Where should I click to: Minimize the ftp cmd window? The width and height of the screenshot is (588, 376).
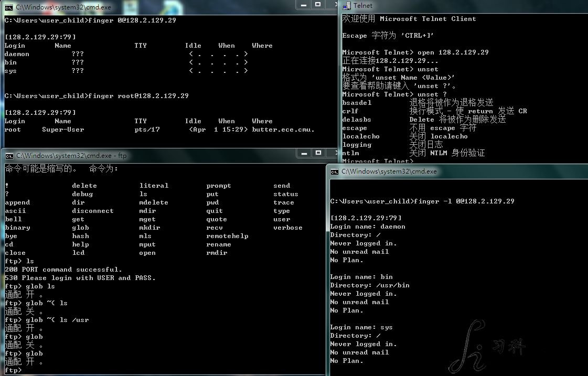[304, 153]
